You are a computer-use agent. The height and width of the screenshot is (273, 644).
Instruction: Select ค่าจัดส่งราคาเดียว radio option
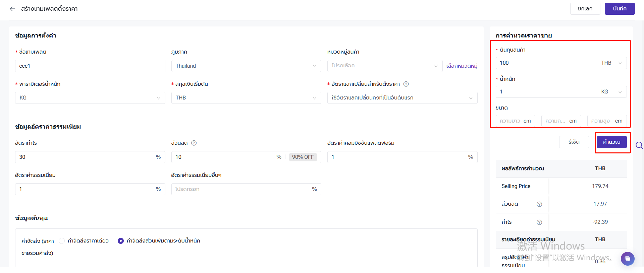(62, 241)
